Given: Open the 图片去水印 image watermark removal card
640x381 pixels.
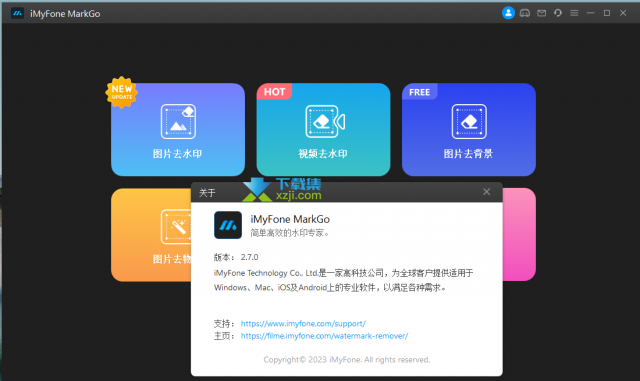Looking at the screenshot, I should coord(178,129).
